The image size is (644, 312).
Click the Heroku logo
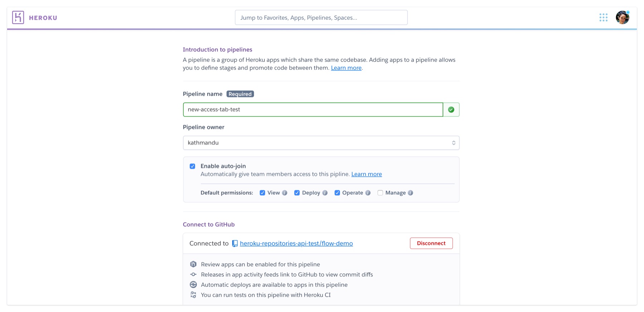point(18,17)
